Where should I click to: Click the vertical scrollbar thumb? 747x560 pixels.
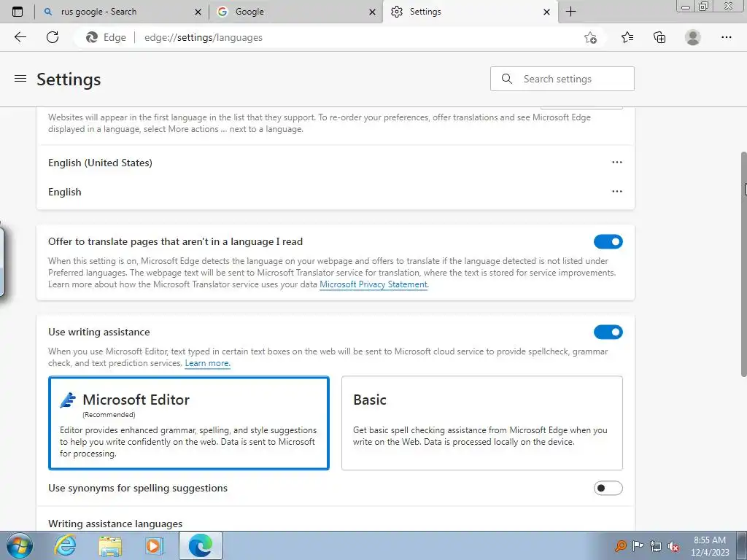[x=743, y=264]
